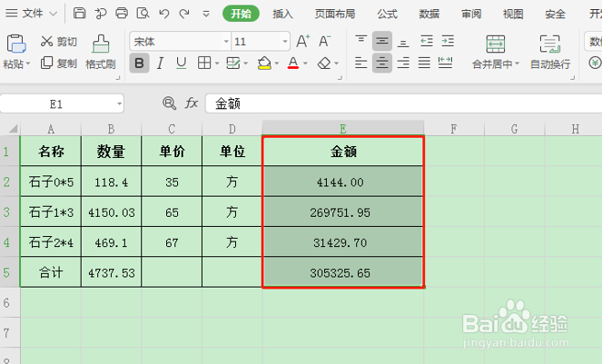The image size is (602, 364).
Task: Click the Justify alignment icon
Action: point(424,63)
